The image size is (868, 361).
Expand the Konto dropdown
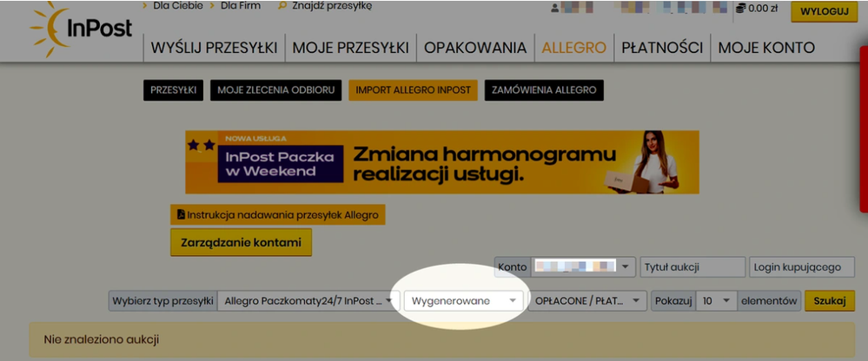[582, 267]
